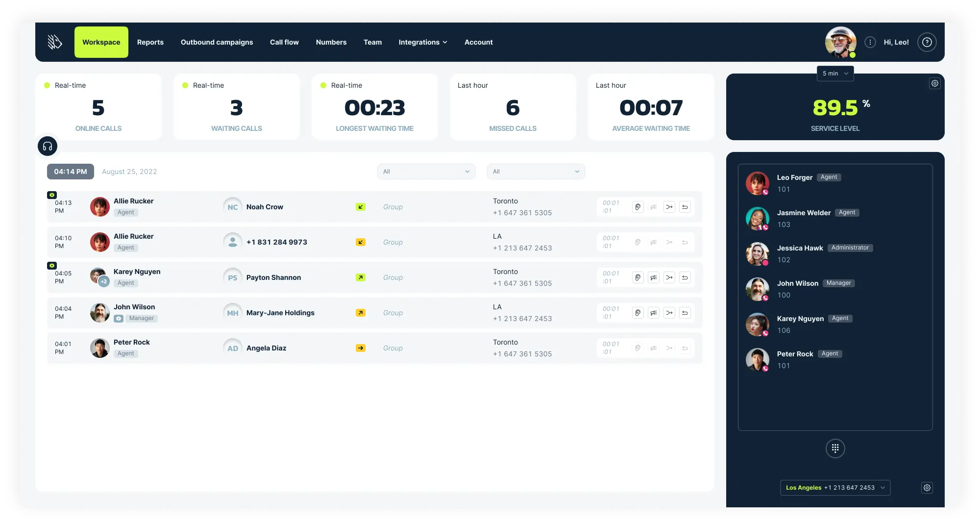The image size is (980, 524).
Task: Click the return arrow icon on Noah Crow row
Action: [x=685, y=207]
